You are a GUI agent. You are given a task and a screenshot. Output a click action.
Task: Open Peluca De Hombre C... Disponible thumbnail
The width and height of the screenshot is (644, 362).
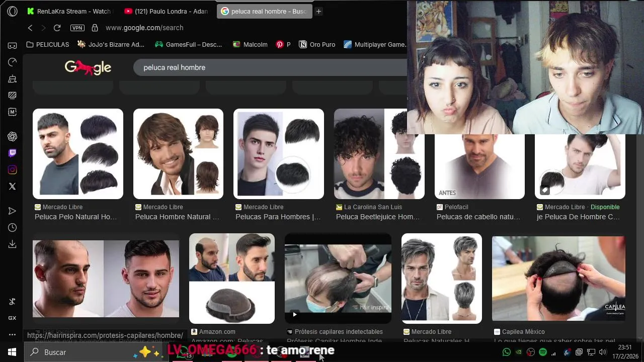[580, 166]
